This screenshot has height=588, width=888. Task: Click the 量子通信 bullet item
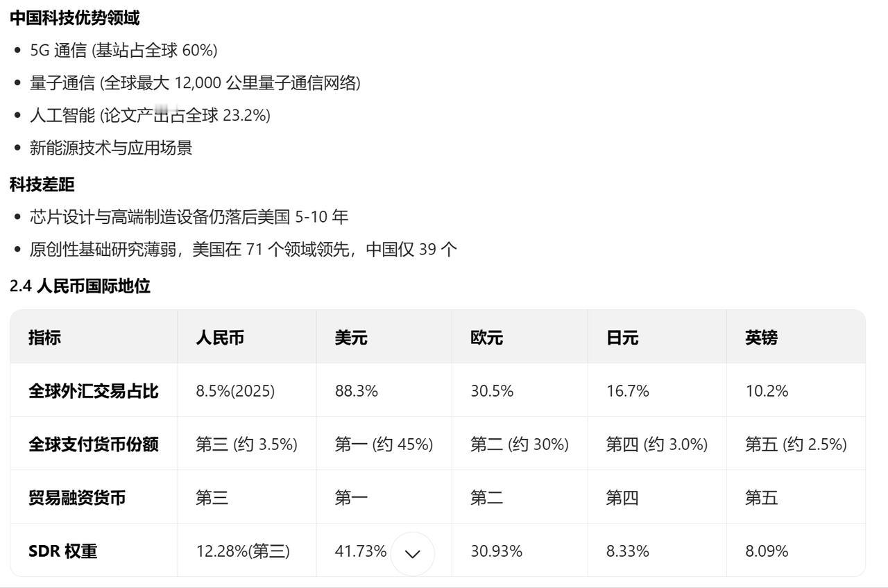click(x=195, y=83)
